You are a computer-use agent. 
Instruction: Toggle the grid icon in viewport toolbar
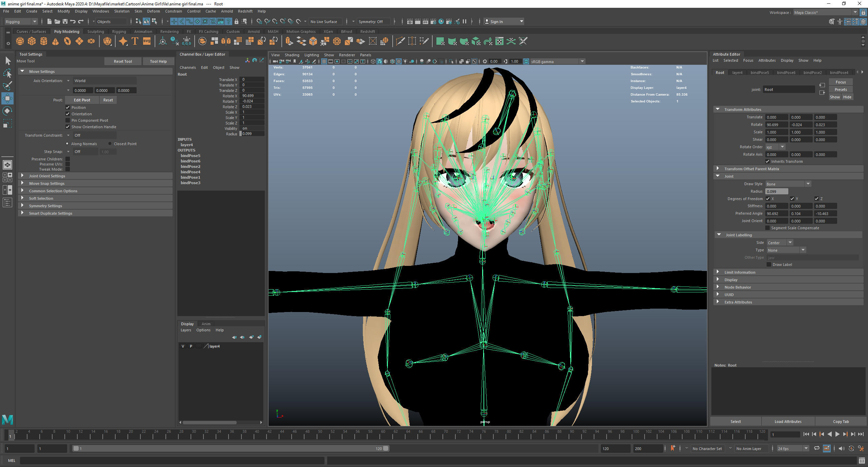[324, 61]
